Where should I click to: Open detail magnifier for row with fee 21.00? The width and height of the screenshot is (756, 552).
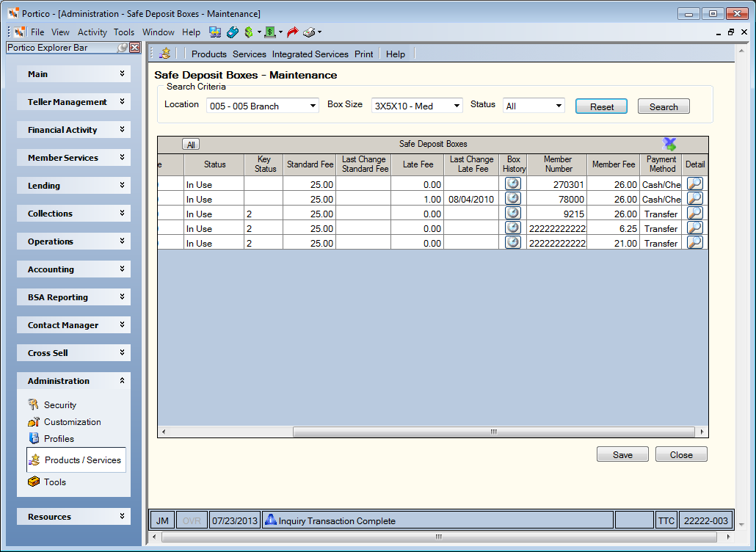tap(695, 242)
